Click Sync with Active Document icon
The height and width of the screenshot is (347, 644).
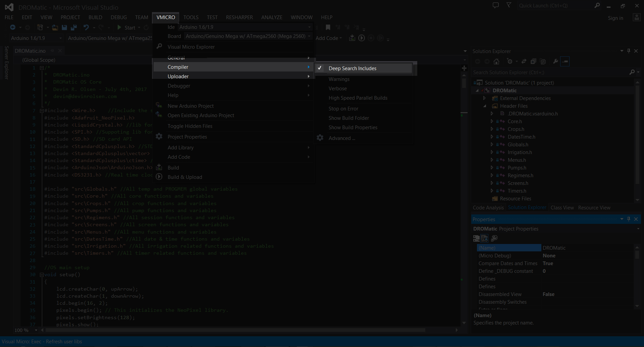tap(524, 61)
